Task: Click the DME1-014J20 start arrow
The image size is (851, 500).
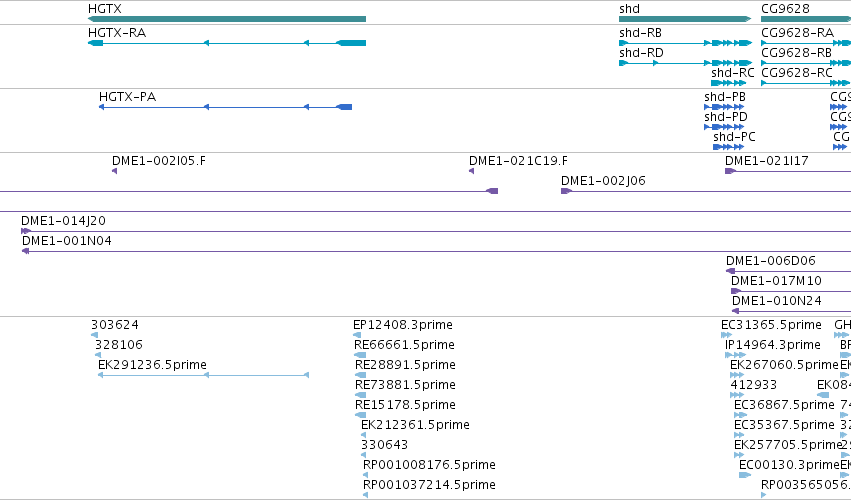Action: 26,231
